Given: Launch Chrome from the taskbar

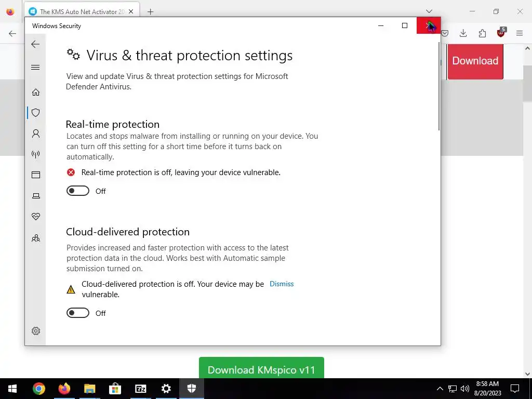Looking at the screenshot, I should 38,389.
